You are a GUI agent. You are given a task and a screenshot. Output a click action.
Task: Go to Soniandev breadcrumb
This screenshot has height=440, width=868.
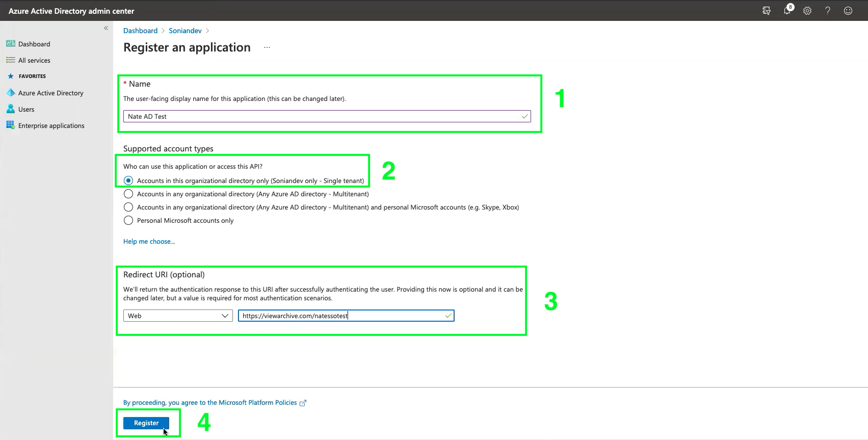(185, 31)
